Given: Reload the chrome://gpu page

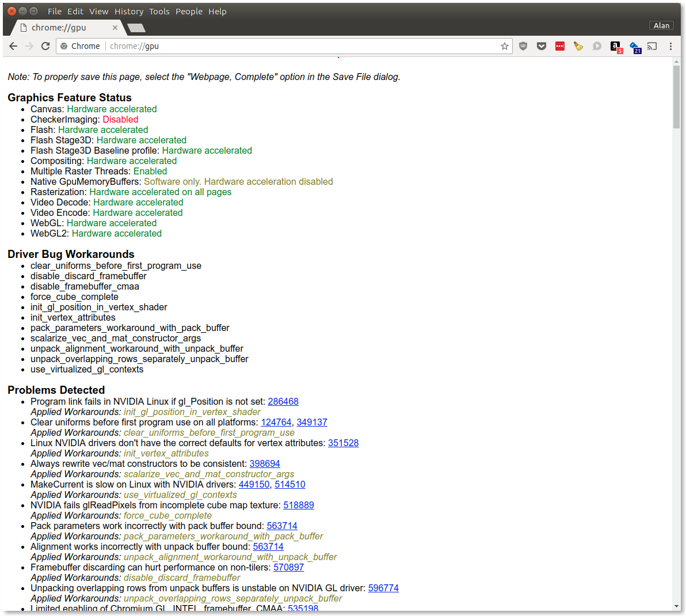Looking at the screenshot, I should point(45,46).
